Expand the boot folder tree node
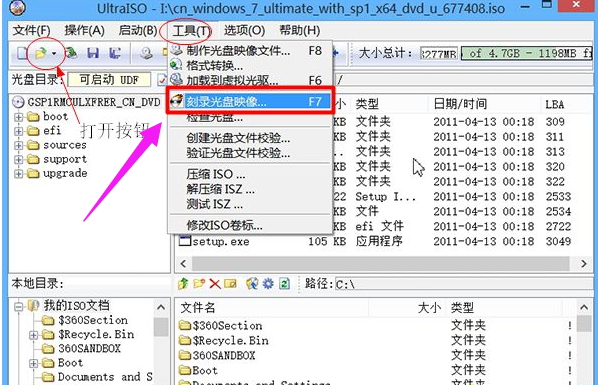The width and height of the screenshot is (598, 385). [x=18, y=117]
